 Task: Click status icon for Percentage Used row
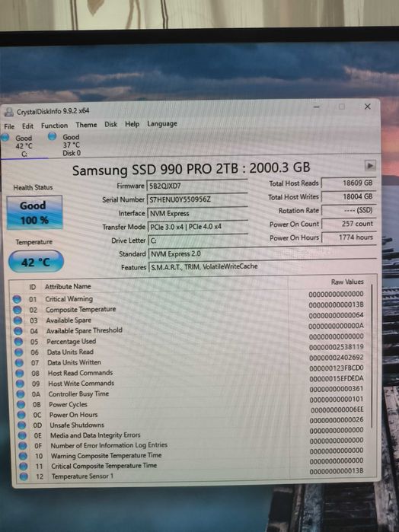click(19, 342)
